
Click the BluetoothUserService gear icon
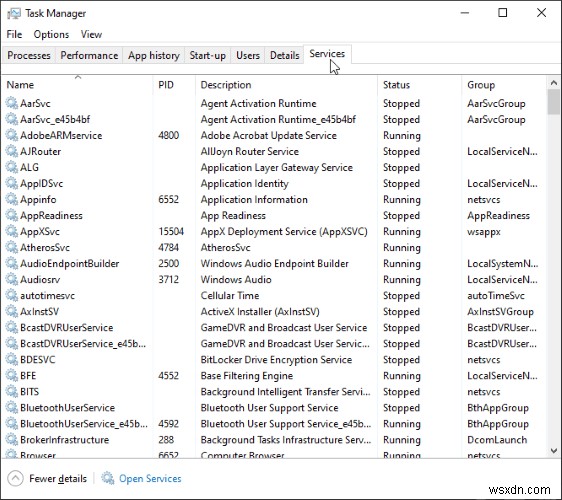pos(12,408)
